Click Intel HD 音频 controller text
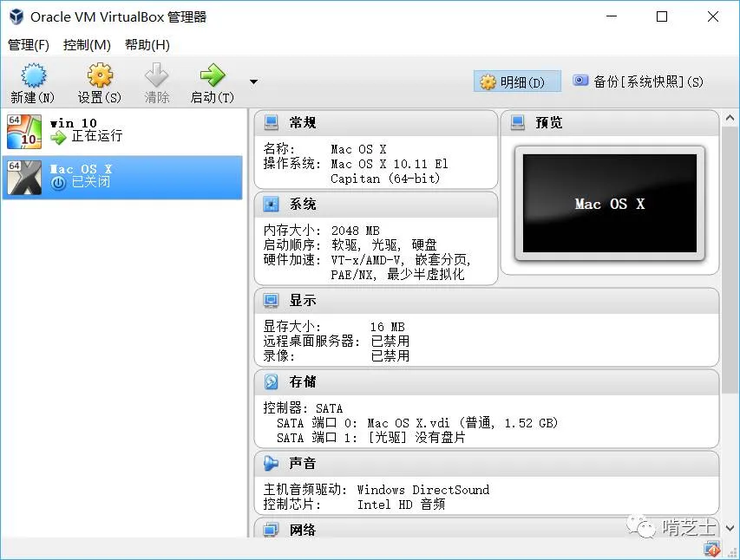This screenshot has height=560, width=740. click(x=401, y=505)
